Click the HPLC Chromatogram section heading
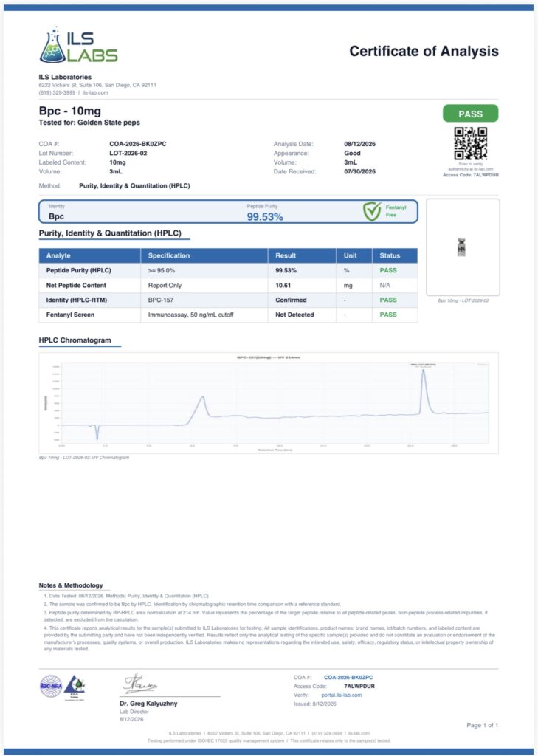The image size is (538, 756). click(x=75, y=340)
